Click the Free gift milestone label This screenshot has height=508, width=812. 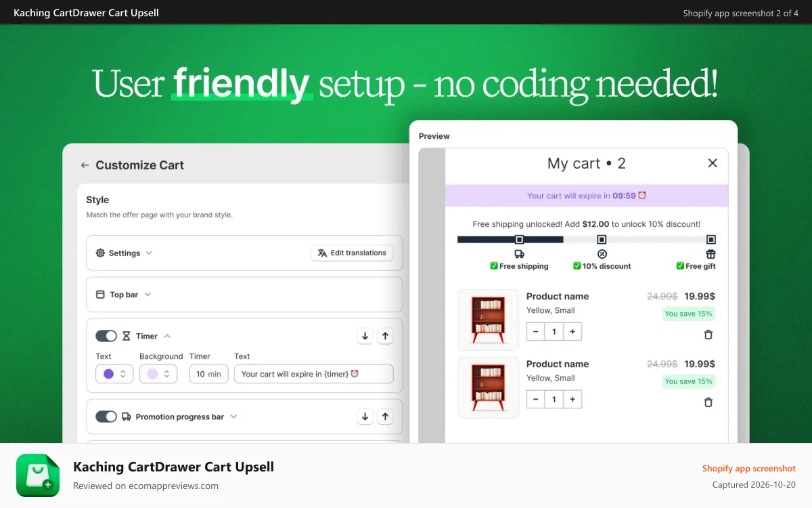click(x=696, y=266)
